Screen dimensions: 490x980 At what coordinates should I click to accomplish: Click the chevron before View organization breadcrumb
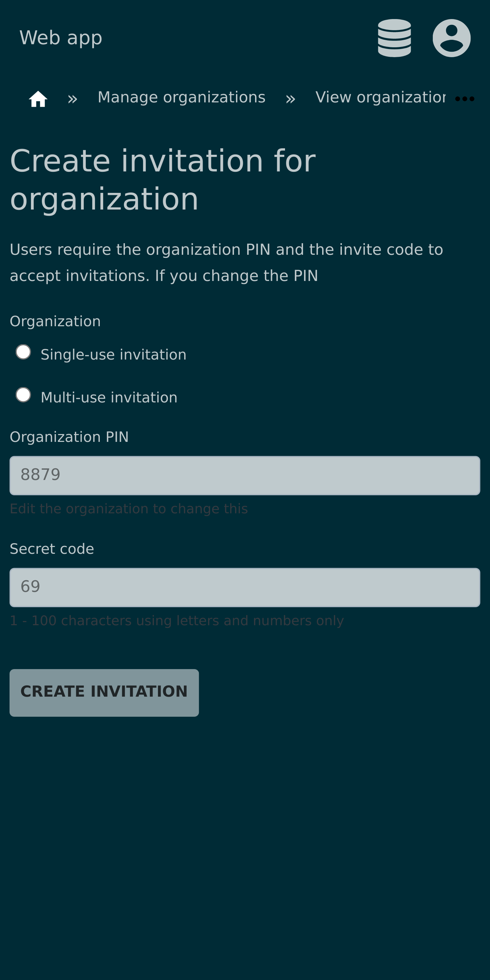290,99
